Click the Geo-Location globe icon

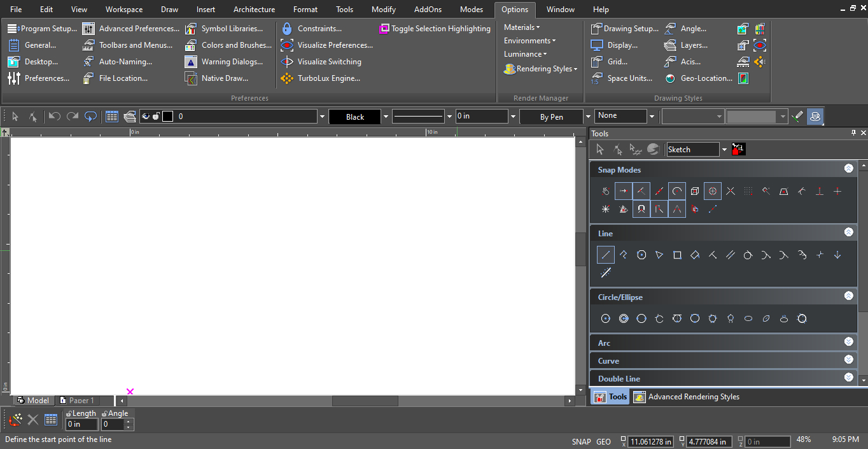tap(670, 79)
